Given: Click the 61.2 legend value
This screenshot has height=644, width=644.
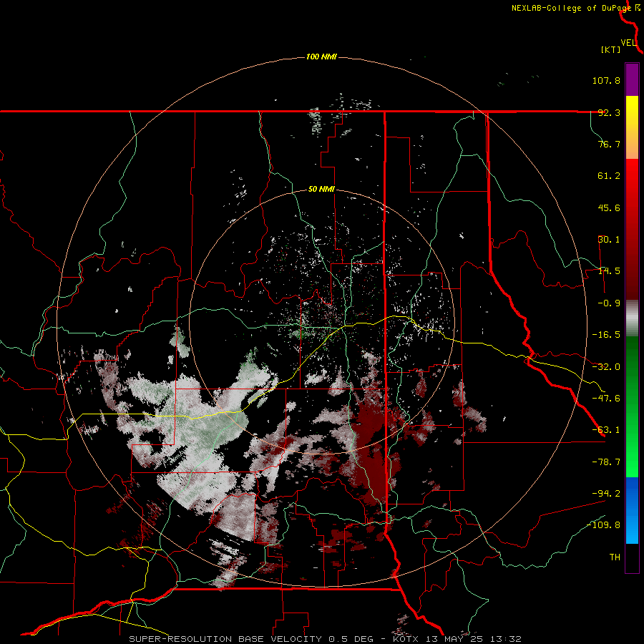Looking at the screenshot, I should point(609,176).
